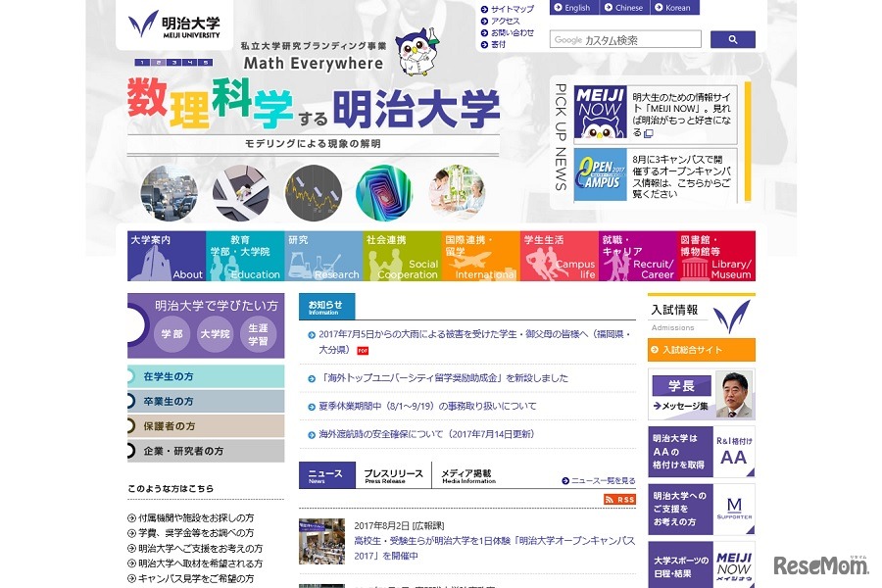Select the ニュース News tab
The width and height of the screenshot is (882, 588).
pos(326,475)
